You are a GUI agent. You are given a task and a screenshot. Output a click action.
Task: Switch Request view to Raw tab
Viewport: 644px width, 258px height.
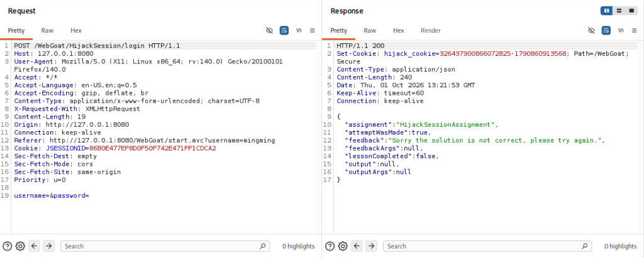(x=47, y=30)
